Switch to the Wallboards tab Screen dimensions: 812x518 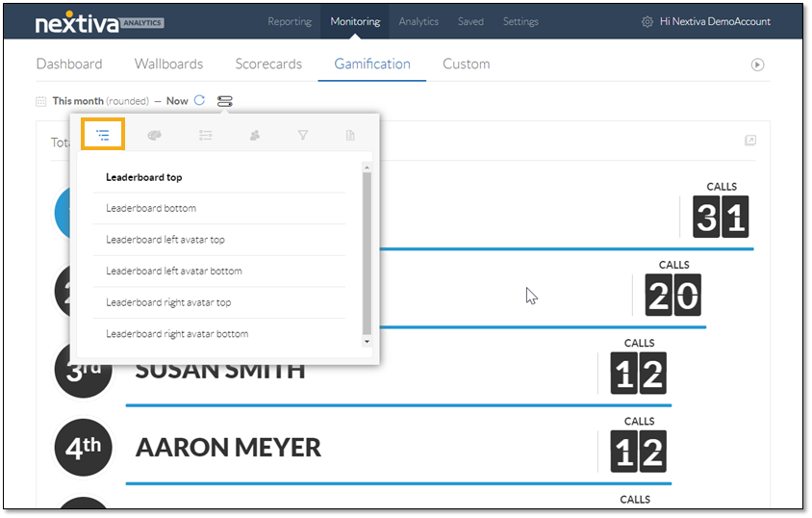[168, 64]
